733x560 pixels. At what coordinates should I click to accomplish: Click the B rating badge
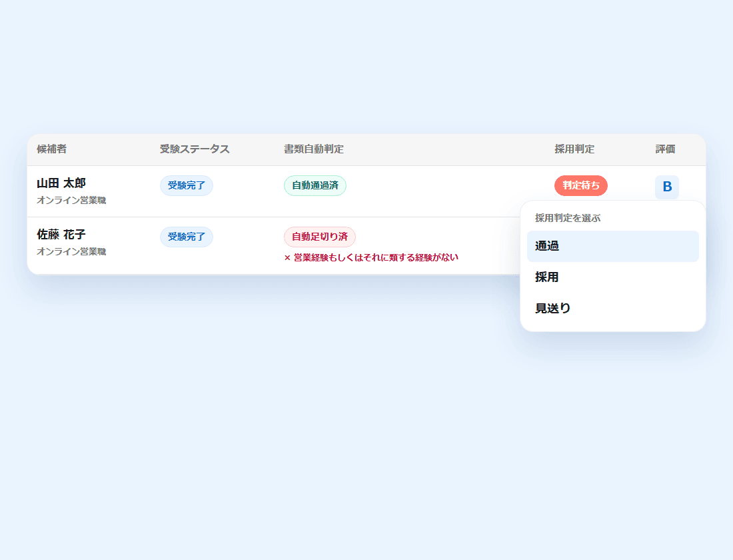pyautogui.click(x=667, y=187)
